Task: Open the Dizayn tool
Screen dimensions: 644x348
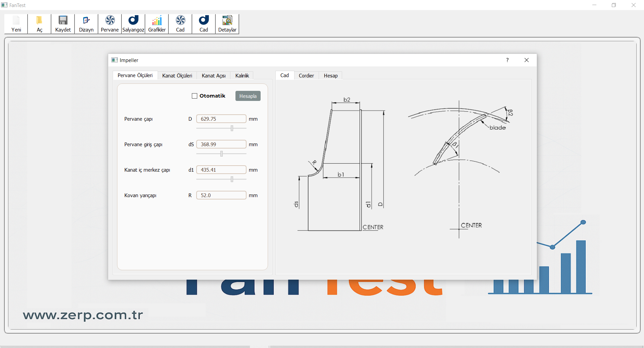Action: [x=86, y=23]
